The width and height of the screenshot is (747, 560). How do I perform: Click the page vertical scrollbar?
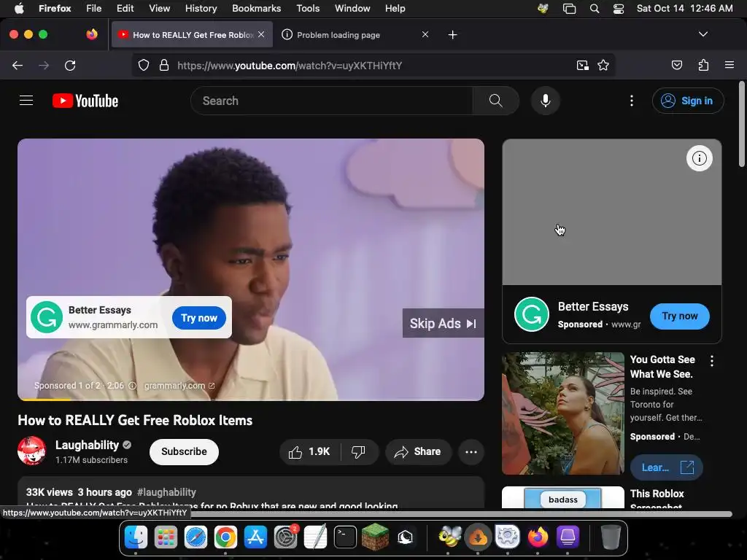(741, 125)
